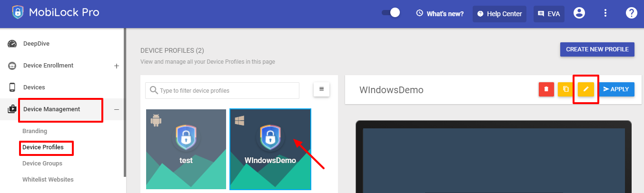Click the clock icon beside What's new?
The image size is (644, 193).
click(x=419, y=13)
